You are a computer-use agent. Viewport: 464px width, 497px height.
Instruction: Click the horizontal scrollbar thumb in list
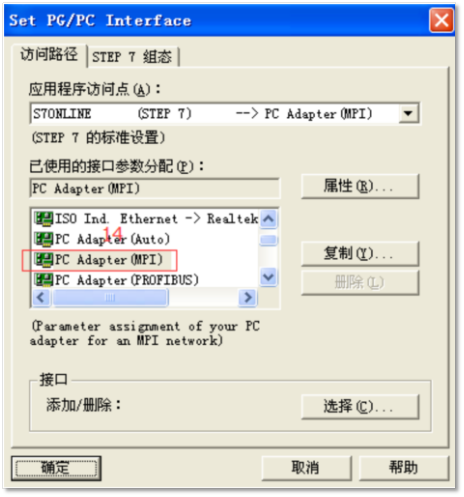(111, 297)
